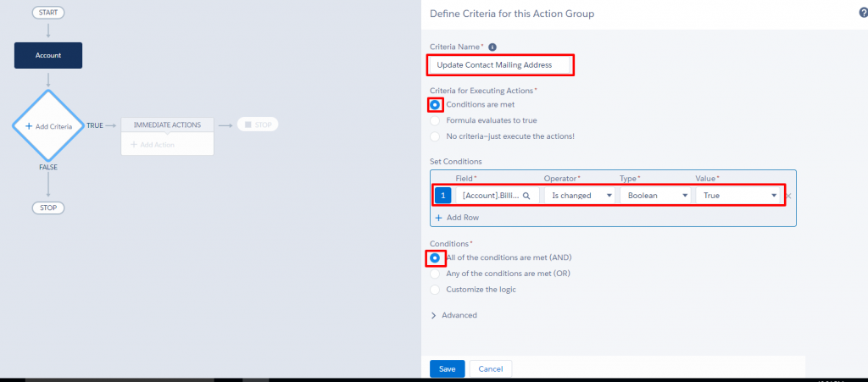Click the TRUE branch label
The height and width of the screenshot is (382, 868).
tap(95, 125)
